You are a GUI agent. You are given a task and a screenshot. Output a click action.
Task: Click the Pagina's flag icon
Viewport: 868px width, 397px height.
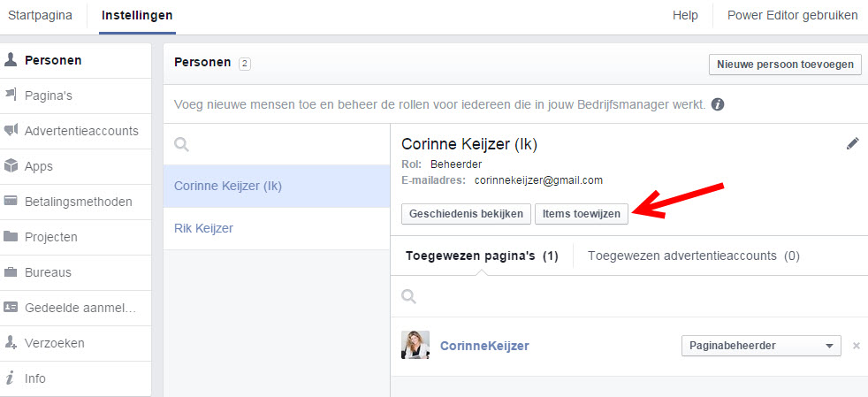tap(10, 95)
